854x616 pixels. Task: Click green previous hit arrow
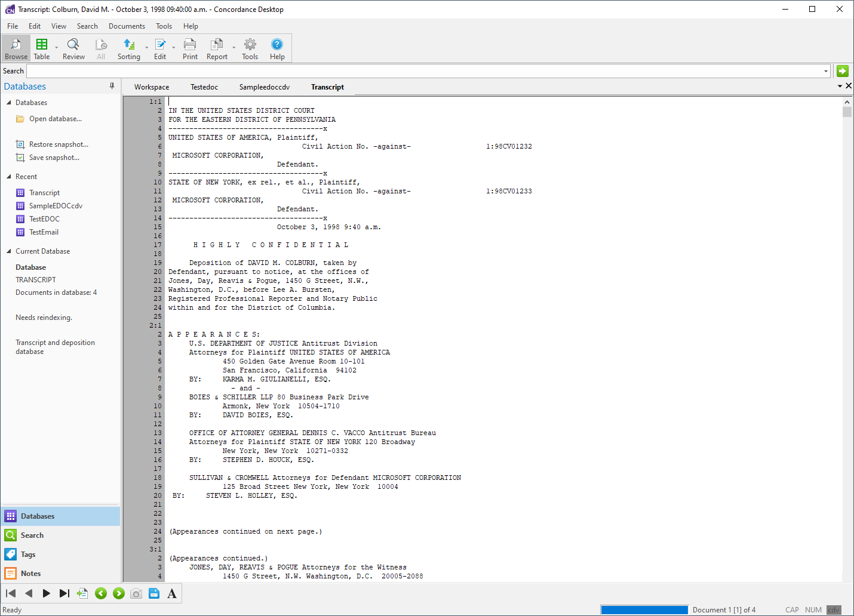tap(101, 593)
